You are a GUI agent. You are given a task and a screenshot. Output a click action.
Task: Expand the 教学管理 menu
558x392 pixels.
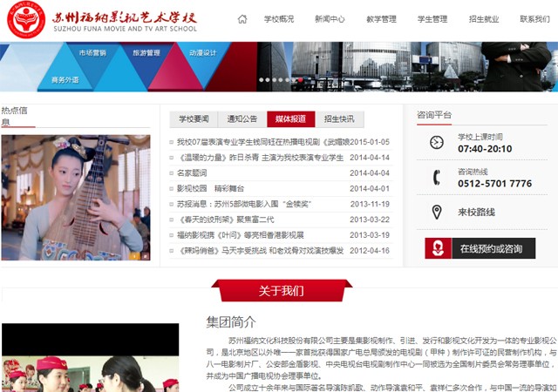pyautogui.click(x=381, y=19)
